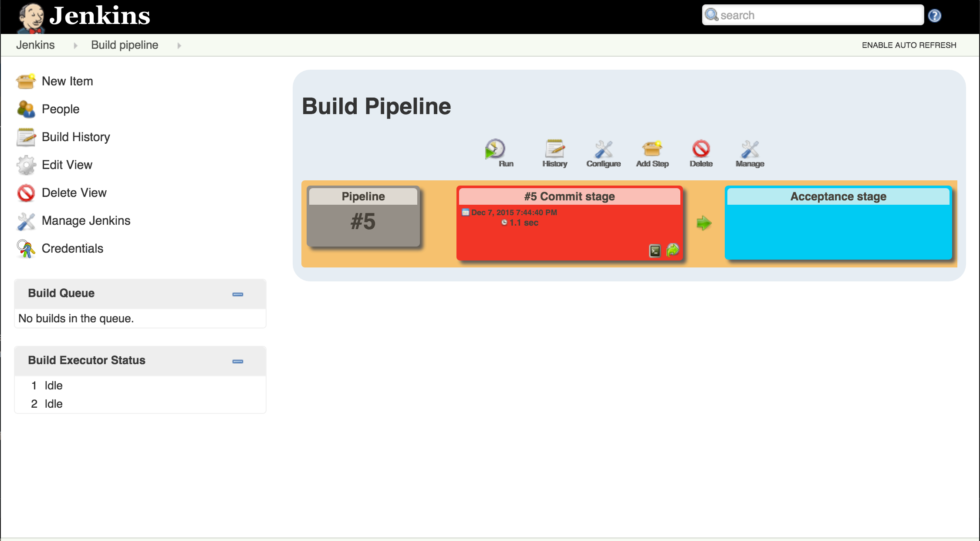Open the search help icon

pyautogui.click(x=934, y=16)
